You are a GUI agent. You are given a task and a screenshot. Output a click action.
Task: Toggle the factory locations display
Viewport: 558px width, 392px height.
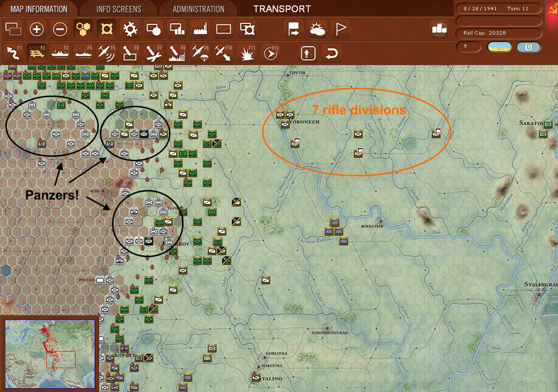200,29
